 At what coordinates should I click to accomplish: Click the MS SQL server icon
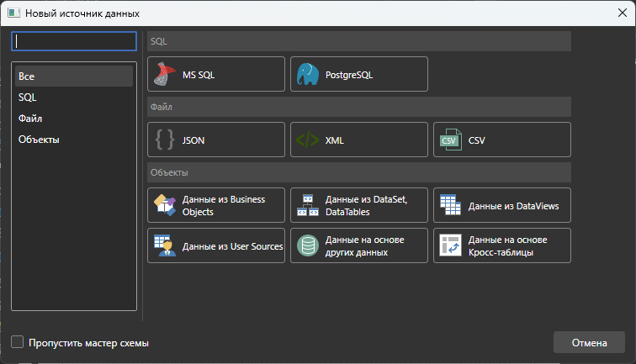(x=165, y=74)
